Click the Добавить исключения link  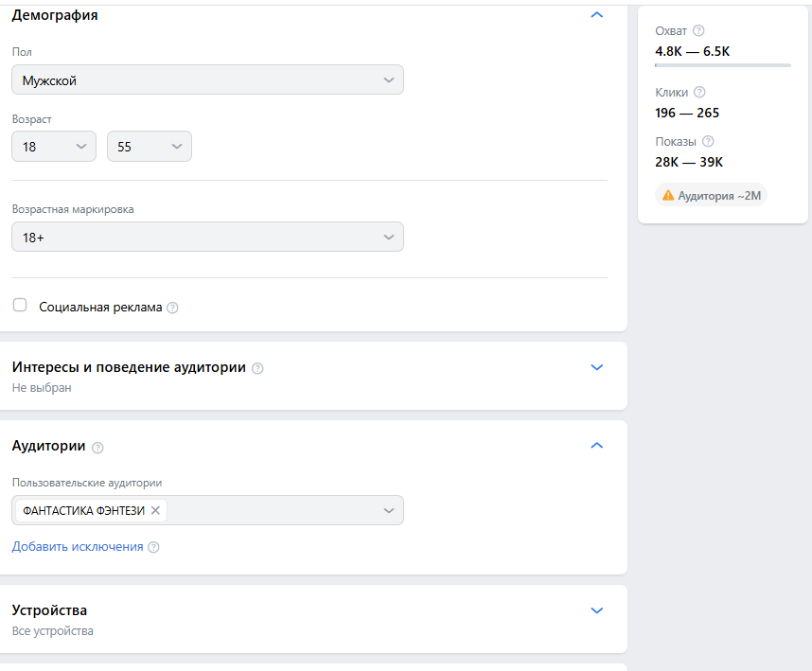coord(78,547)
